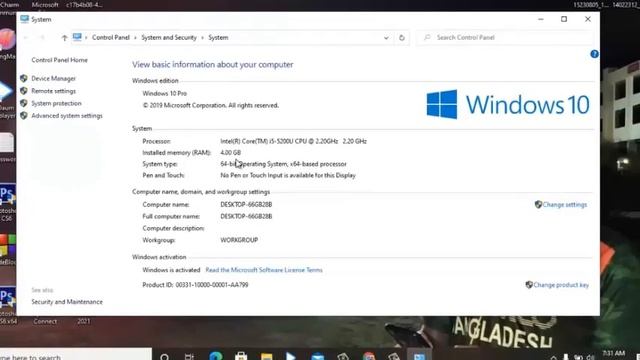This screenshot has height=360, width=640.
Task: Expand chevron after System and Security breadcrumb
Action: 202,38
